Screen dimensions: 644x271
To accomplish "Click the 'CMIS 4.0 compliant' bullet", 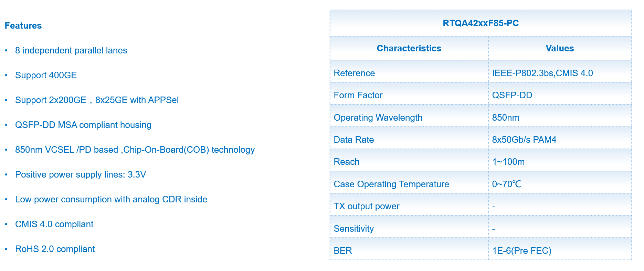I will tap(54, 224).
